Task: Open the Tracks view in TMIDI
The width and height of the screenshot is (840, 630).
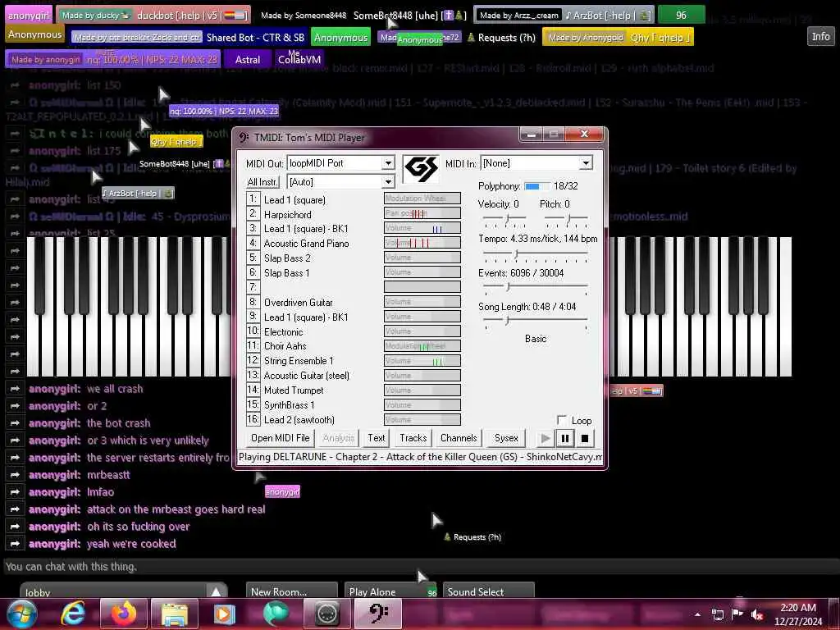Action: [413, 438]
